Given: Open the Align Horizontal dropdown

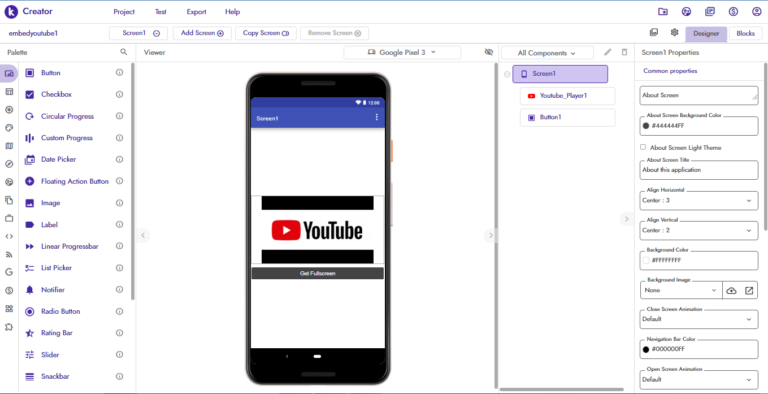Looking at the screenshot, I should tap(699, 200).
